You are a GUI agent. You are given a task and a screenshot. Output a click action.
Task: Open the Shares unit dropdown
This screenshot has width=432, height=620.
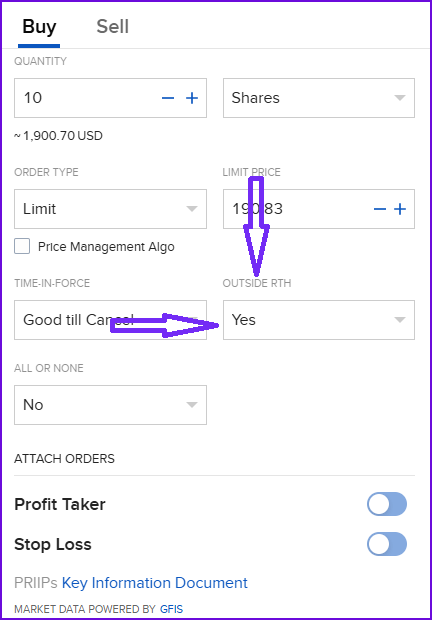pyautogui.click(x=319, y=98)
